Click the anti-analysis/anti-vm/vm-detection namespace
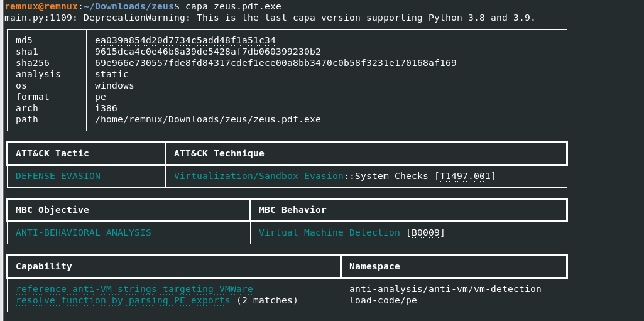 tap(445, 289)
